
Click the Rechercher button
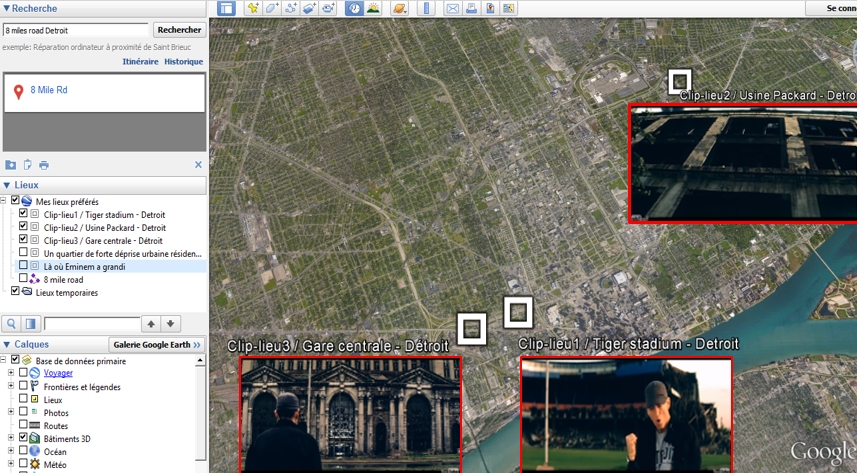[x=179, y=30]
